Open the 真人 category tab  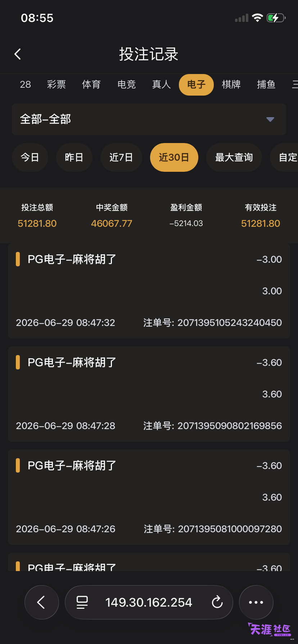pos(161,84)
